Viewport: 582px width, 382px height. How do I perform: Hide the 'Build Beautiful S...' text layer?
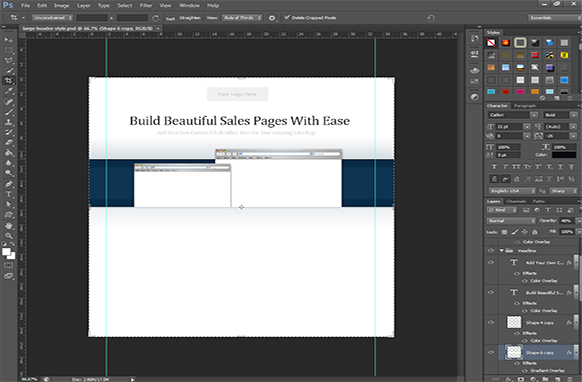(x=491, y=293)
